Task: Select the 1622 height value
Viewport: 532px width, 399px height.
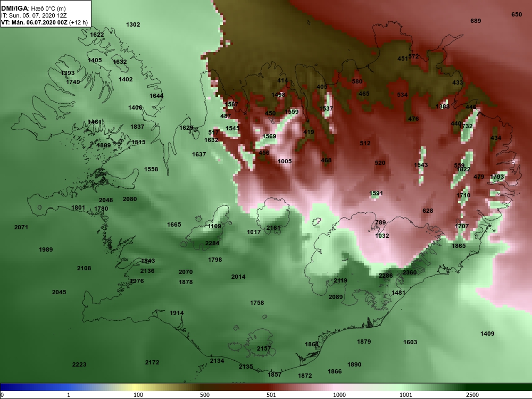Action: point(97,35)
